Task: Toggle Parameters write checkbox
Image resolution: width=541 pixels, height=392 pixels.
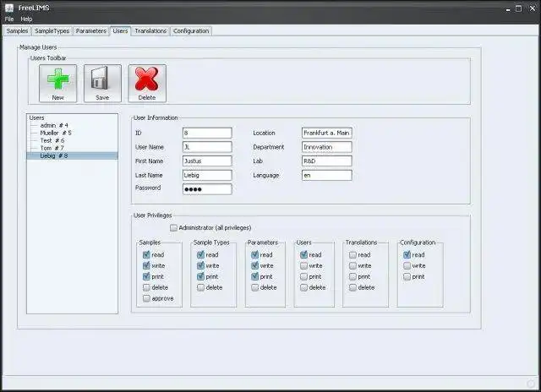Action: 255,265
